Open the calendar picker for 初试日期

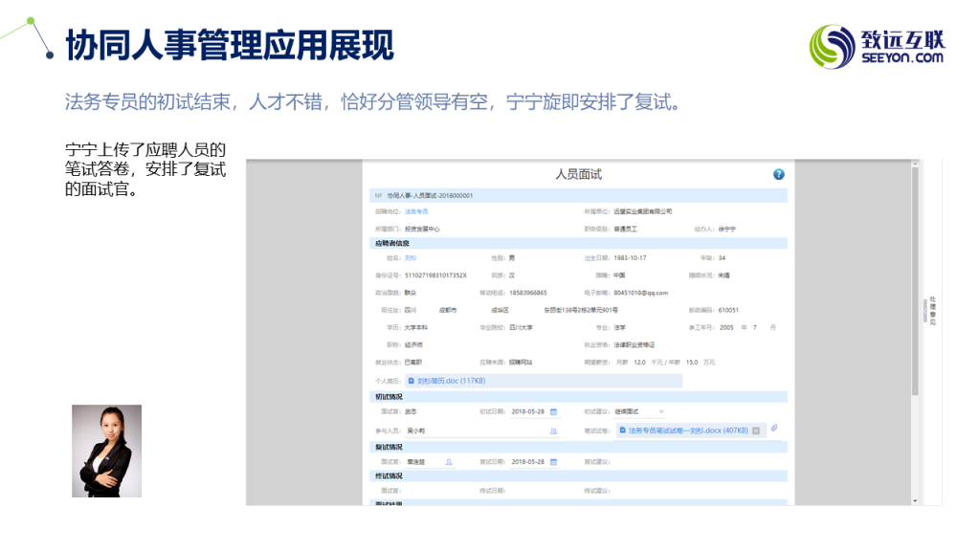point(553,411)
